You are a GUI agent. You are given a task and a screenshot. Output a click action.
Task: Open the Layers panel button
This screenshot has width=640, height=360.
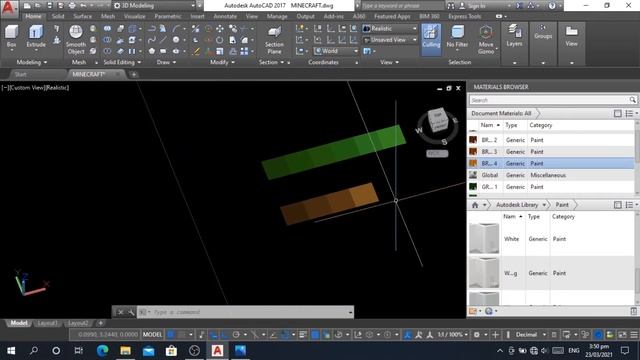514,36
